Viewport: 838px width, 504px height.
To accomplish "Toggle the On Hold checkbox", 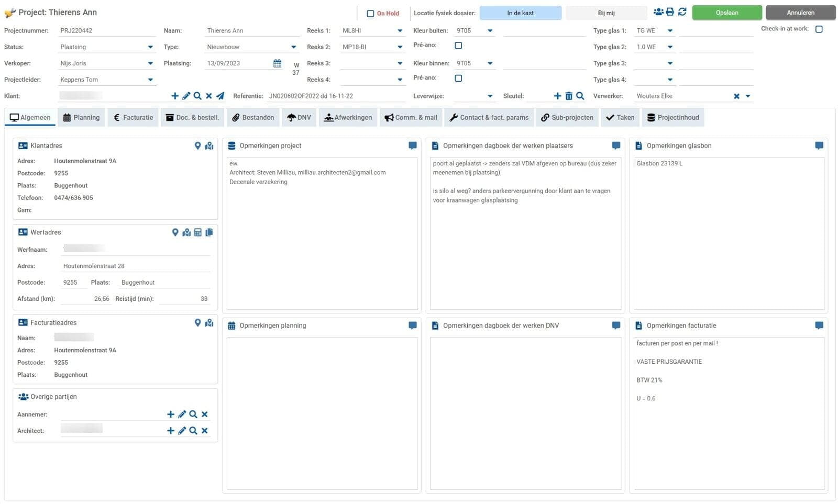I will 370,14.
